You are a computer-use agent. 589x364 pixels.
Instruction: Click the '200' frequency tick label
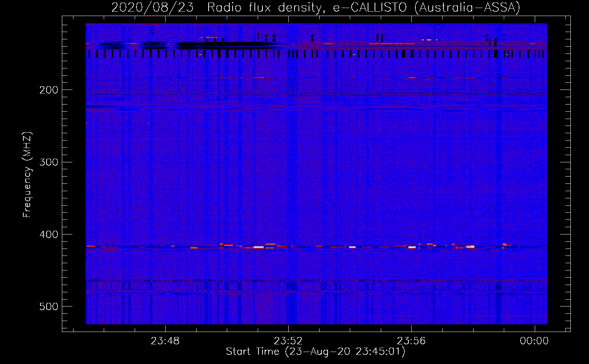coord(49,90)
